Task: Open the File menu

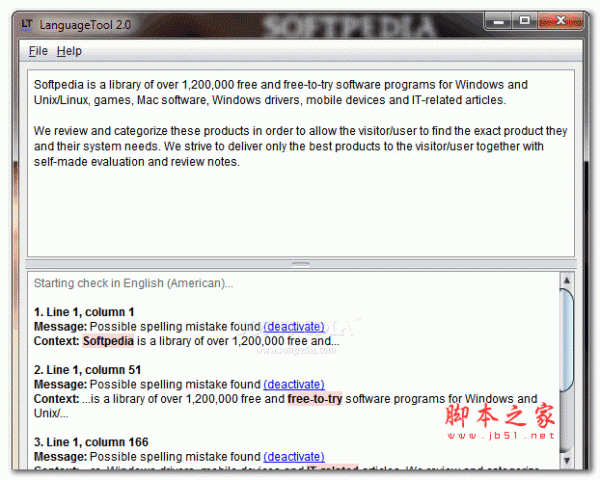Action: pos(38,51)
